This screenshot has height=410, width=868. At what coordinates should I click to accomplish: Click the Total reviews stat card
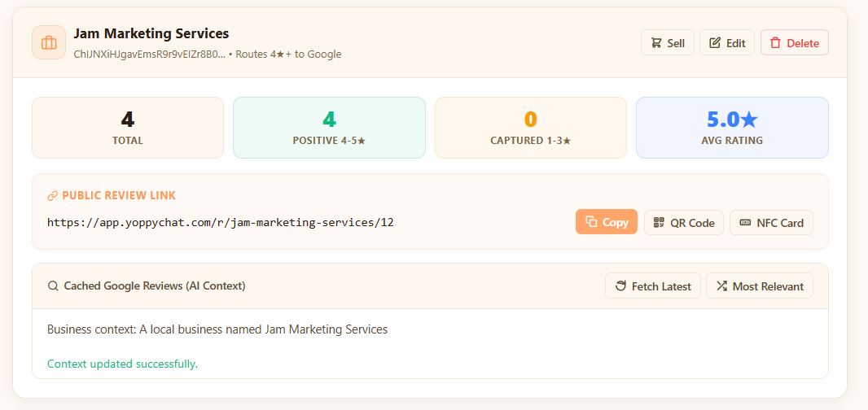[128, 128]
